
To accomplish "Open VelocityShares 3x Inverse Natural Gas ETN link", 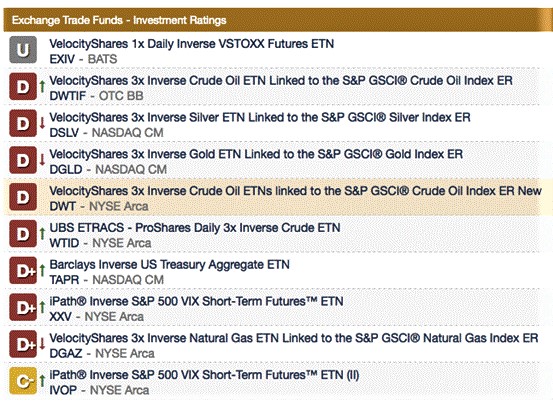I will (294, 338).
